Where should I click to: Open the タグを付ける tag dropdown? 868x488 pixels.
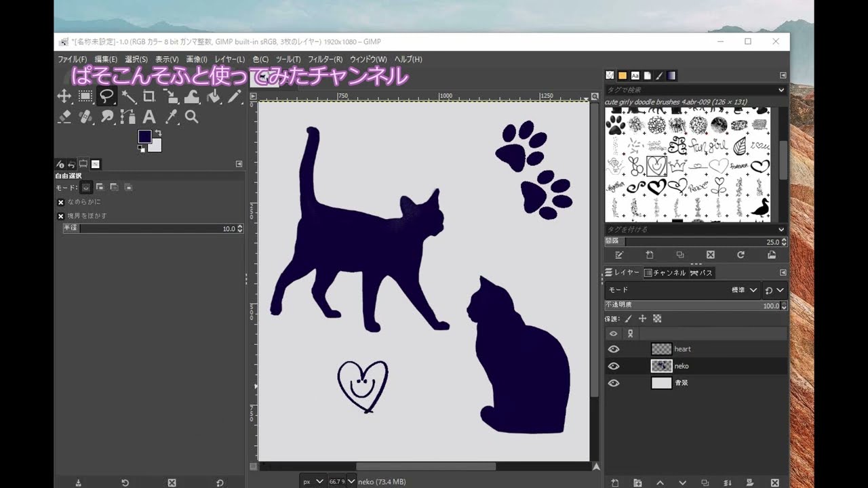coord(781,230)
